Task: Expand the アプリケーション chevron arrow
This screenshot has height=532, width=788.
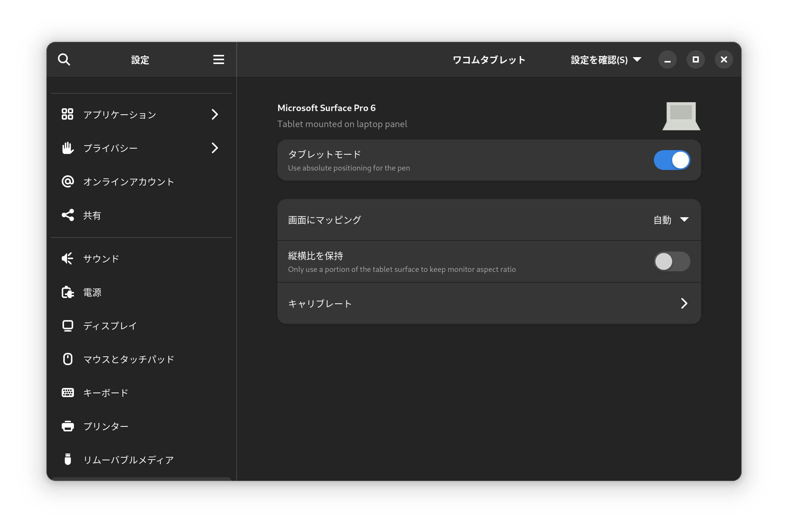Action: (x=215, y=114)
